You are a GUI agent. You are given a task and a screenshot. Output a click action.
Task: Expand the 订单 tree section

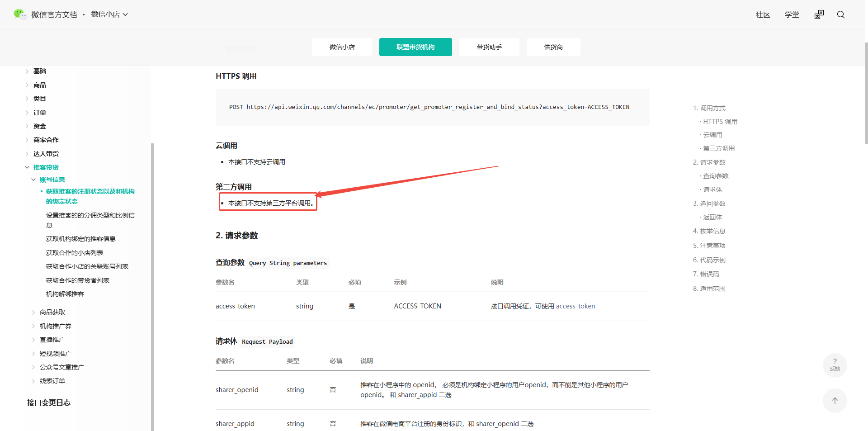click(27, 113)
